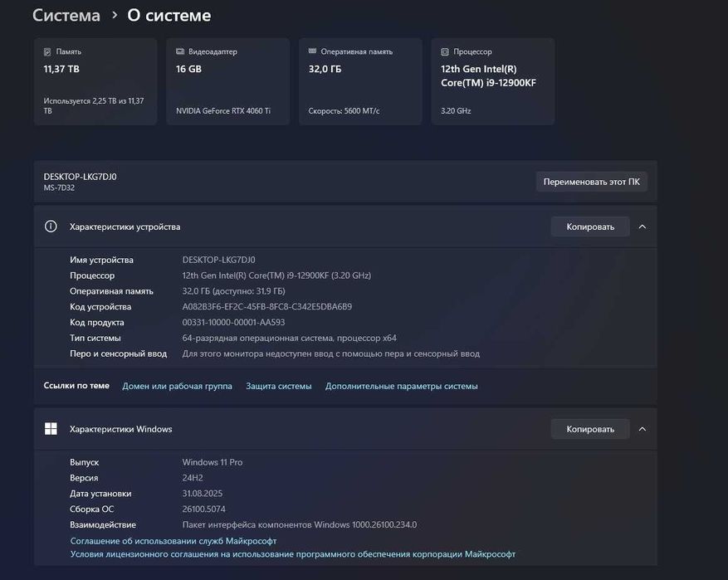Select device code A082B3F6-EF2C-45FB value
The width and height of the screenshot is (728, 580).
click(x=267, y=307)
